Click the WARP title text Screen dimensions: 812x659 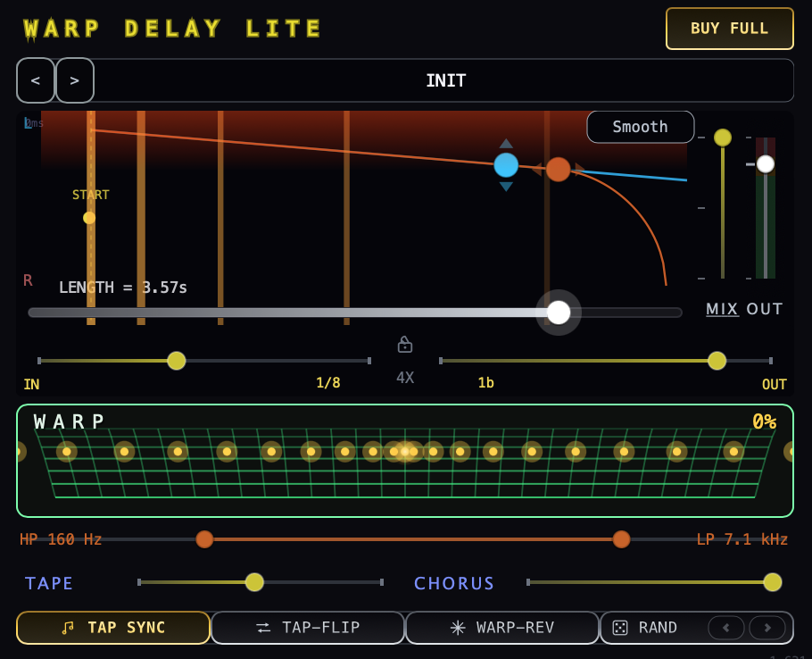click(x=70, y=421)
